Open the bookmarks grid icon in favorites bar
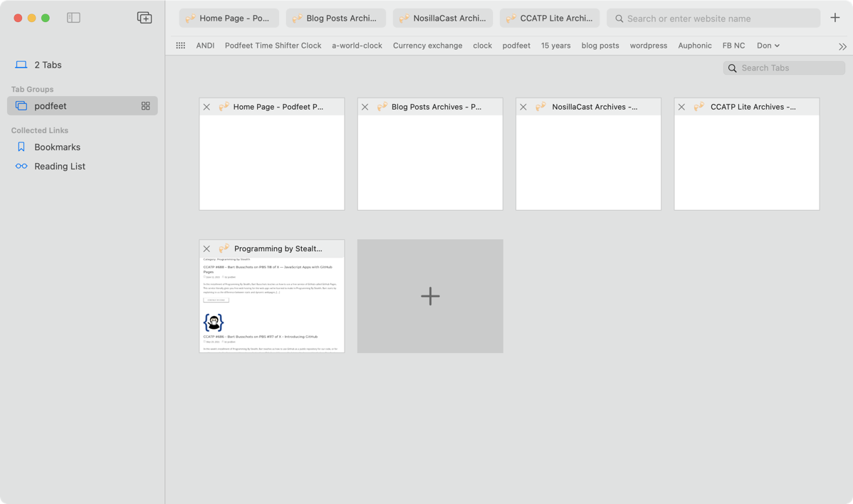 [181, 46]
